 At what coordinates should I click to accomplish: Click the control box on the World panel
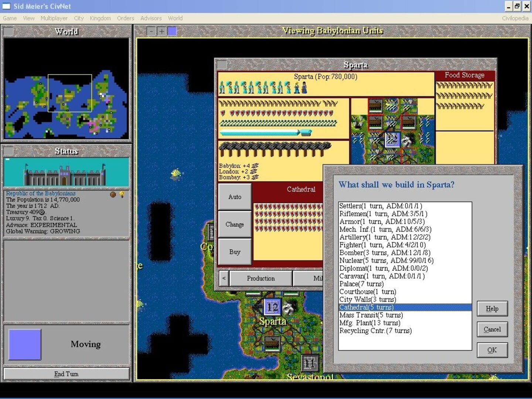(8, 32)
